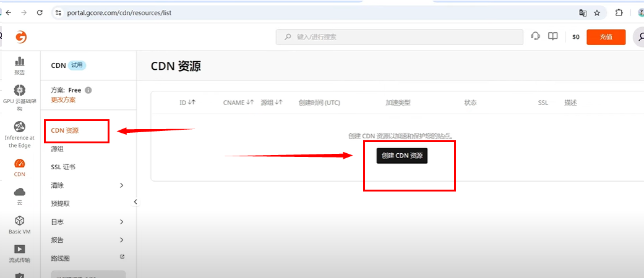Image resolution: width=644 pixels, height=278 pixels.
Task: Click the 更改方案 link
Action: [63, 99]
